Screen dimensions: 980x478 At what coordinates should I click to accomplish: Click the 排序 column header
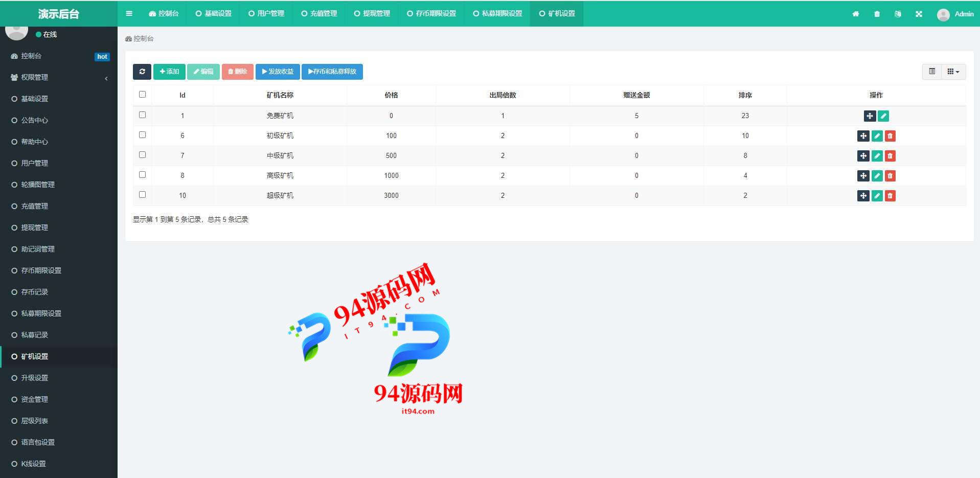(x=745, y=95)
